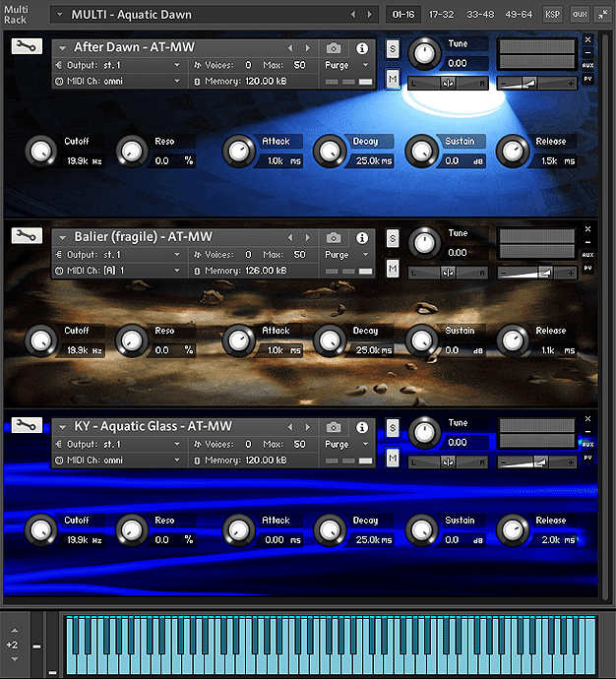Switch to the 33-48 rack page
The image size is (616, 679).
click(480, 15)
